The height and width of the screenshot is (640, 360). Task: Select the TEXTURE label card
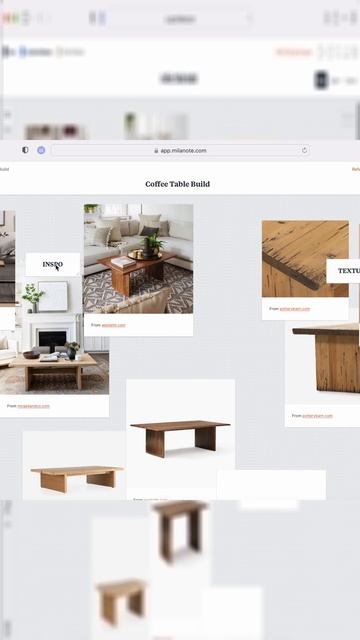tap(343, 271)
